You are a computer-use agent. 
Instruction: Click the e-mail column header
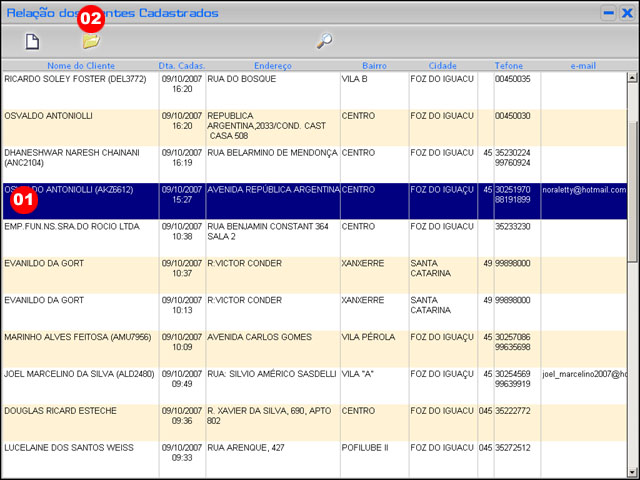tap(583, 66)
